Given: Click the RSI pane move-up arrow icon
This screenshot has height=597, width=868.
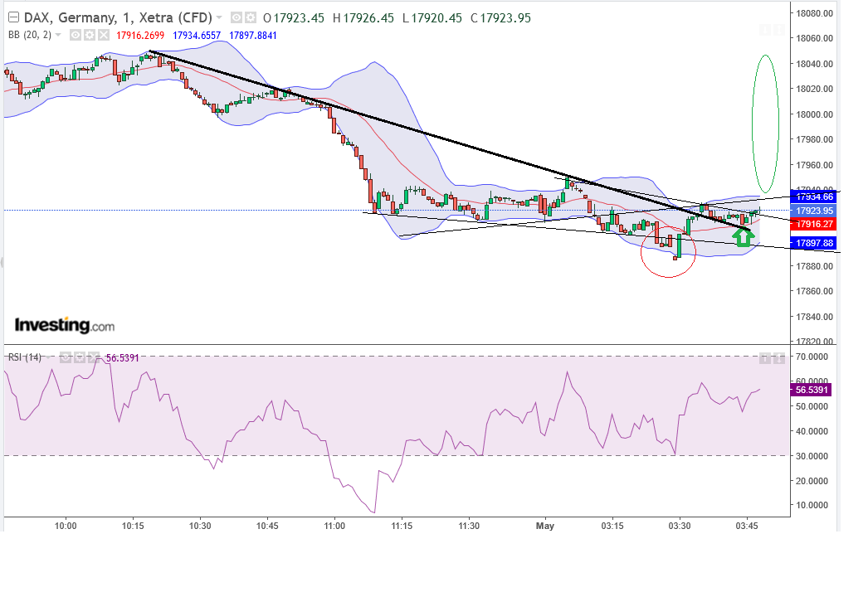Looking at the screenshot, I should pyautogui.click(x=765, y=358).
